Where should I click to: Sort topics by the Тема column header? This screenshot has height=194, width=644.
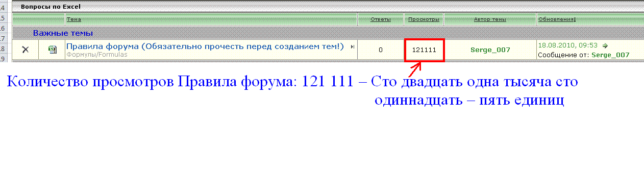click(x=73, y=19)
